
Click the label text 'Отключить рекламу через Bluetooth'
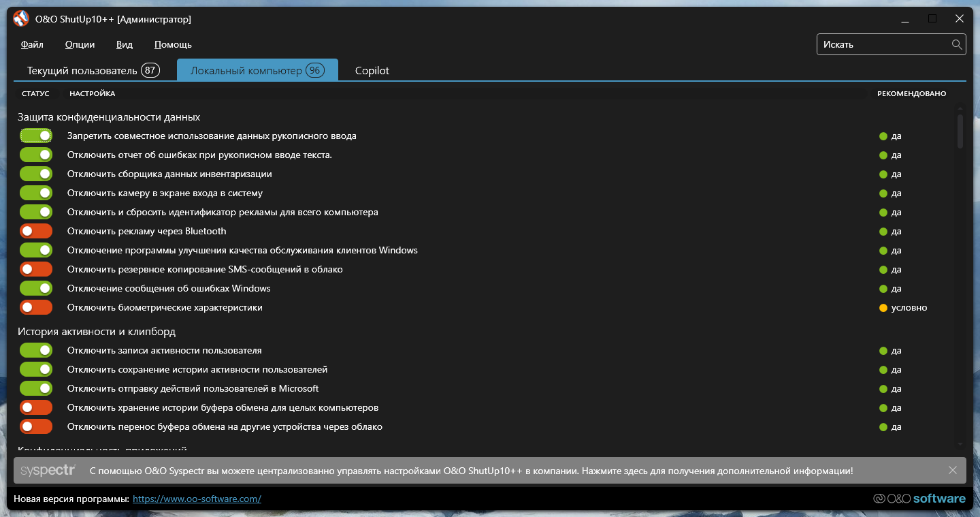[x=146, y=231]
